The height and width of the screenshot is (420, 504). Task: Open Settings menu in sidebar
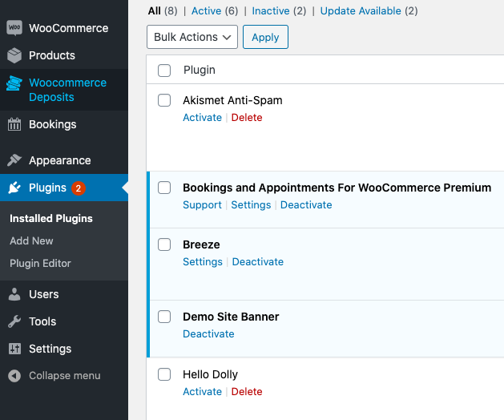point(50,349)
